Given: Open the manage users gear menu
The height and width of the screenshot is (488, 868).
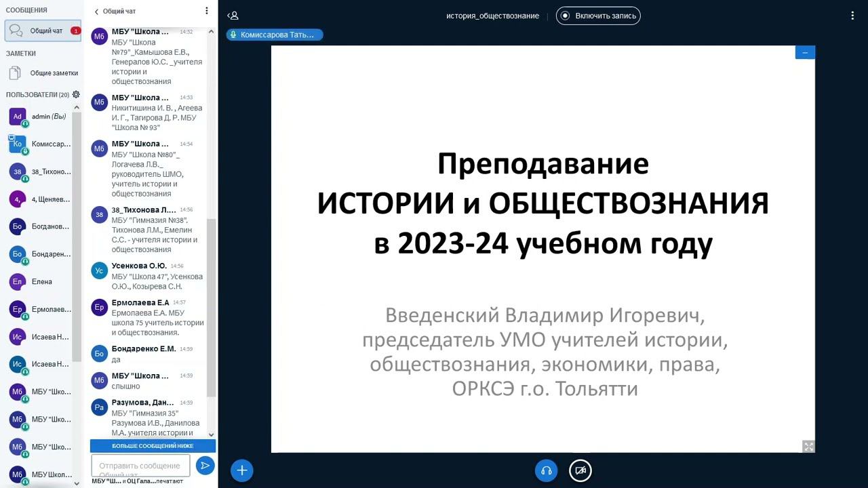Looking at the screenshot, I should click(76, 95).
